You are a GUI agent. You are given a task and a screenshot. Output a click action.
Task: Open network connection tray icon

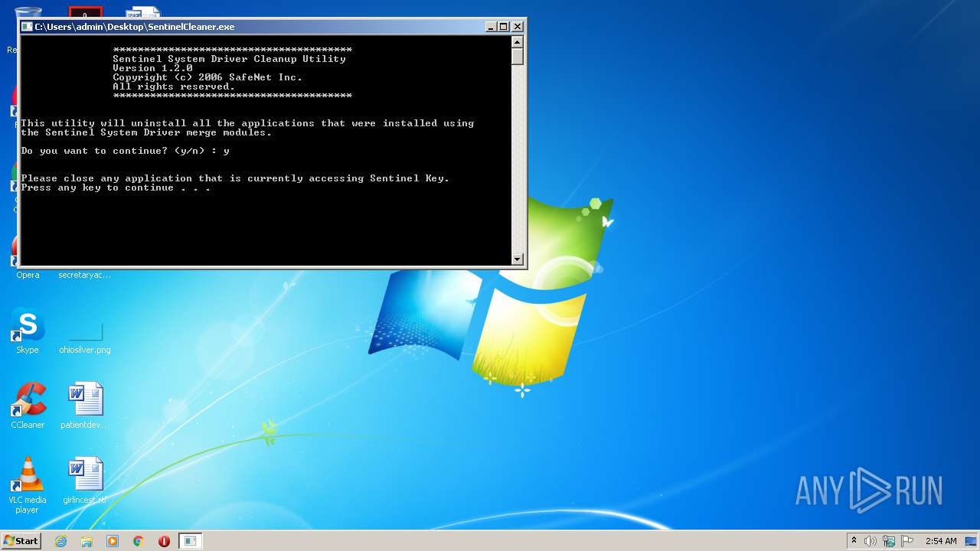889,541
